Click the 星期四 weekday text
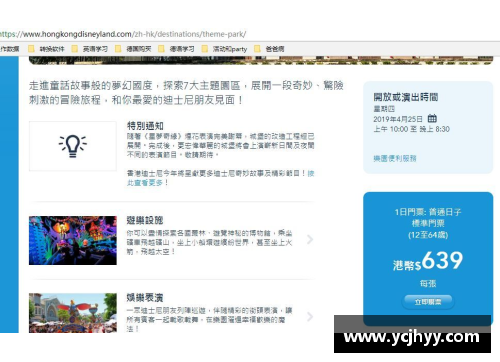 click(x=384, y=109)
